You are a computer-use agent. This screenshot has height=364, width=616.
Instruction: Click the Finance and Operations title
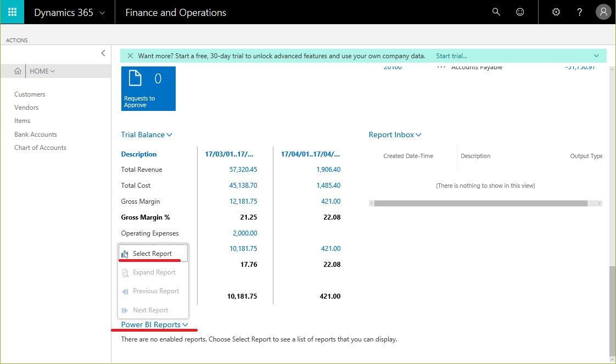pos(176,13)
